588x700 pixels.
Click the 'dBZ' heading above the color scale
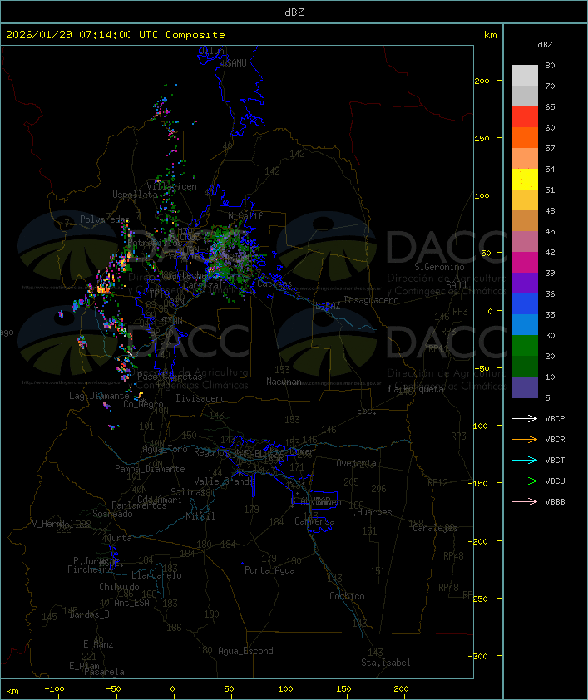tap(545, 45)
